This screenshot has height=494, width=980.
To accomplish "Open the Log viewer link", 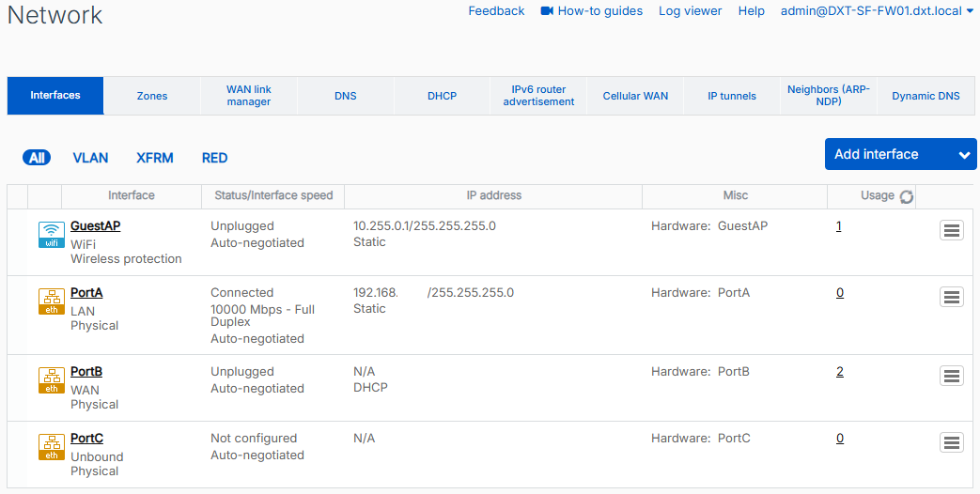I will 691,11.
